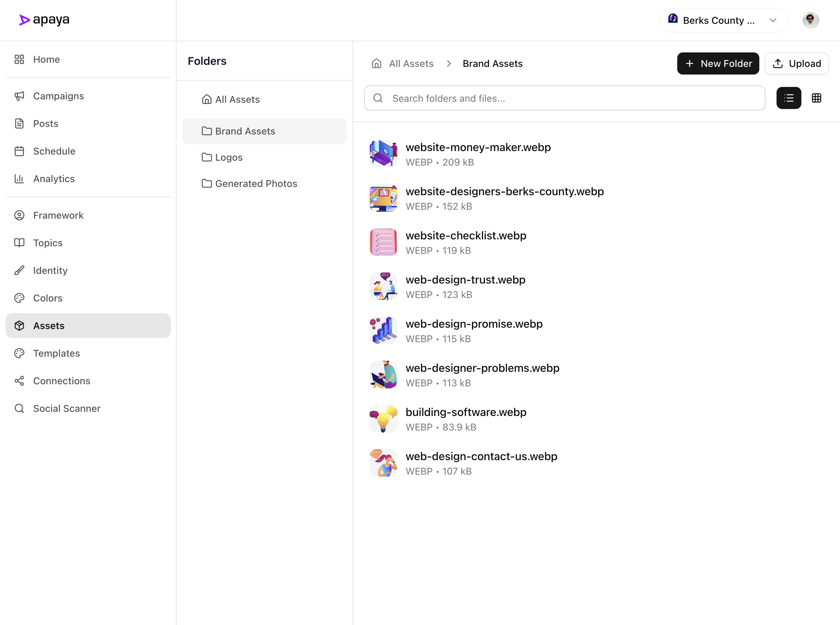Open Analytics bar chart icon
Viewport: 840px width, 625px height.
(x=19, y=179)
